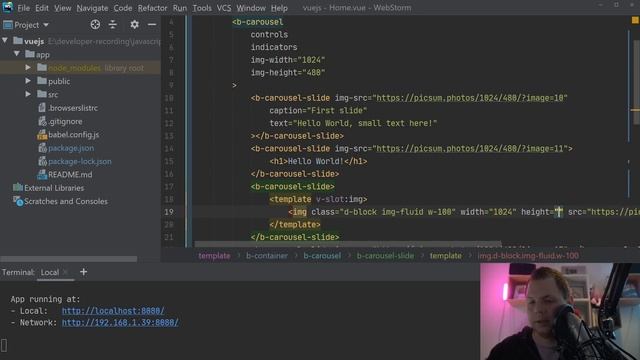Open the Refactor menu
640x360 pixels.
[152, 8]
